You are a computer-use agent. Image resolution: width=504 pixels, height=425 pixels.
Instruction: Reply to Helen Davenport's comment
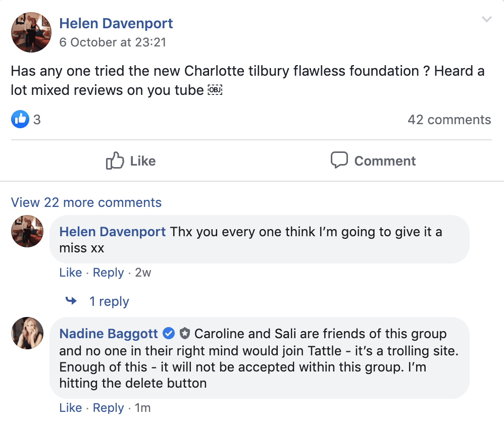pyautogui.click(x=108, y=273)
